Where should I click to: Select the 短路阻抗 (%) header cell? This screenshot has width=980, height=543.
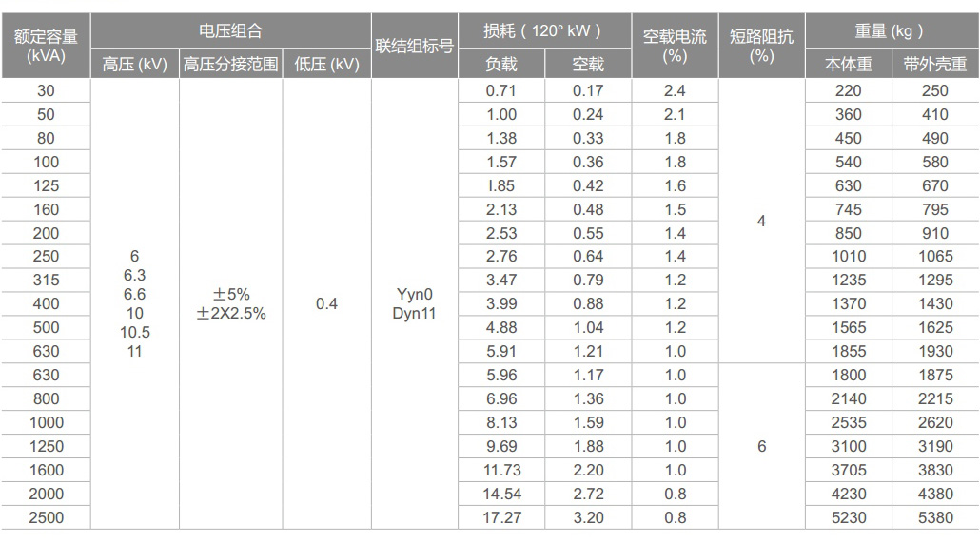click(x=761, y=46)
